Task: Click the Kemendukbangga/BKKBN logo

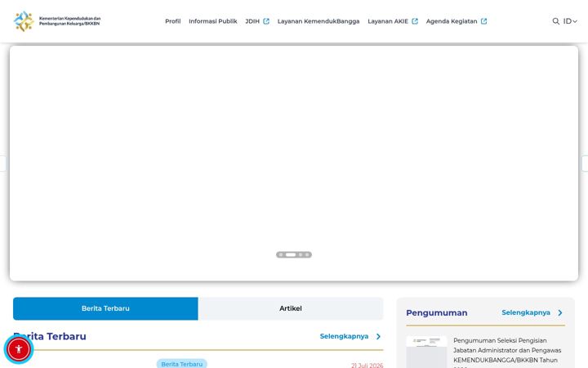Action: [x=57, y=21]
